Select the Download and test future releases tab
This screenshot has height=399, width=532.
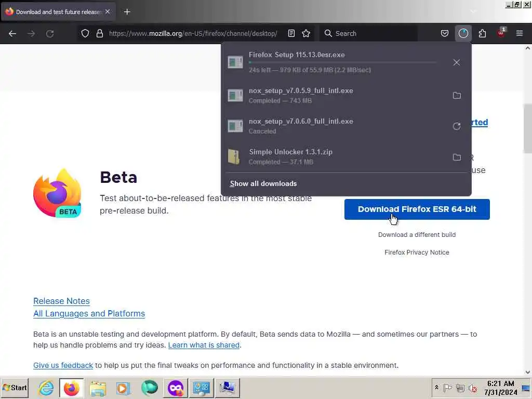58,11
